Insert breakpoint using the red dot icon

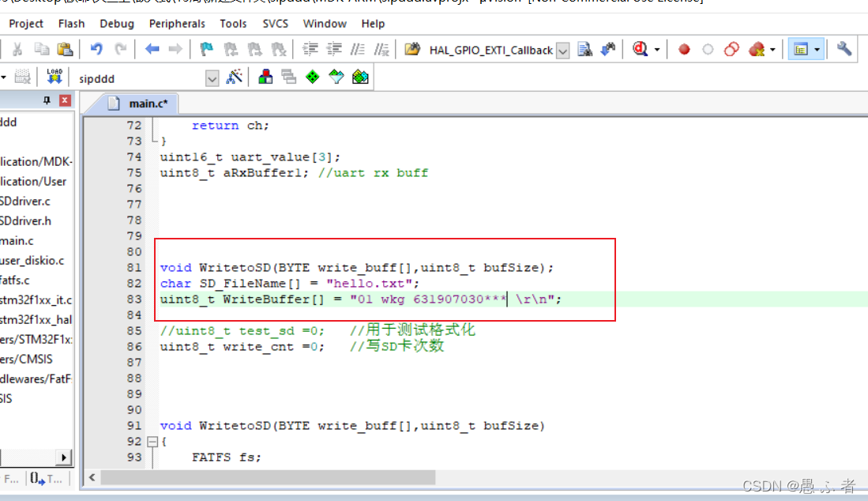pos(684,49)
